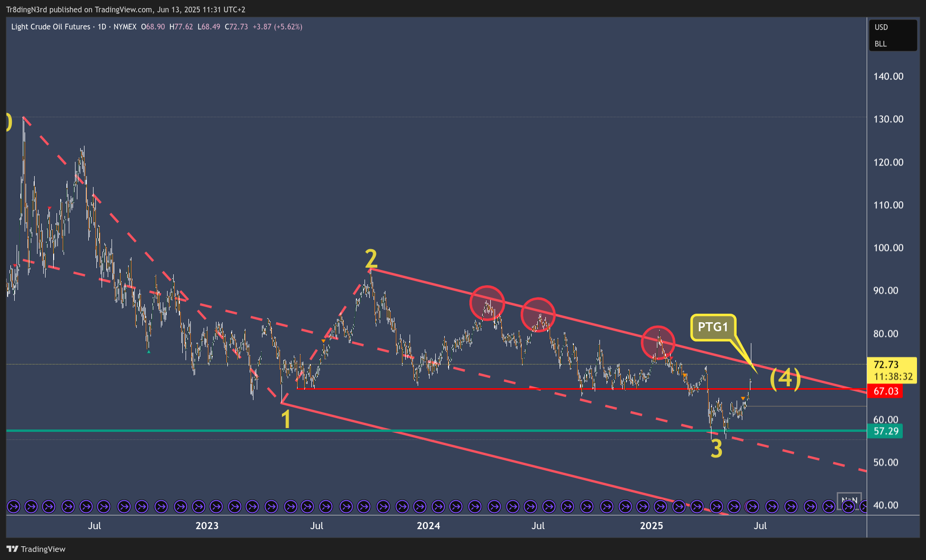This screenshot has width=926, height=560.
Task: Click the 2023 label on the time axis
Action: [x=207, y=526]
